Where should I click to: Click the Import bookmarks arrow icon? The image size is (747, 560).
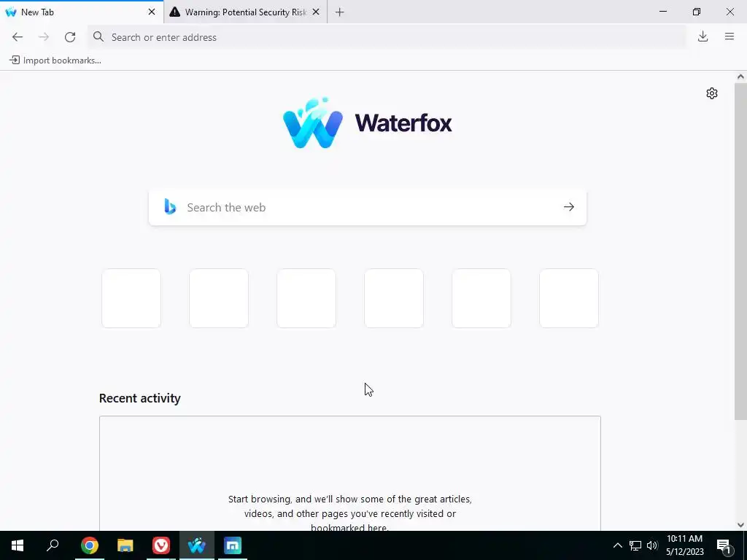pos(15,60)
